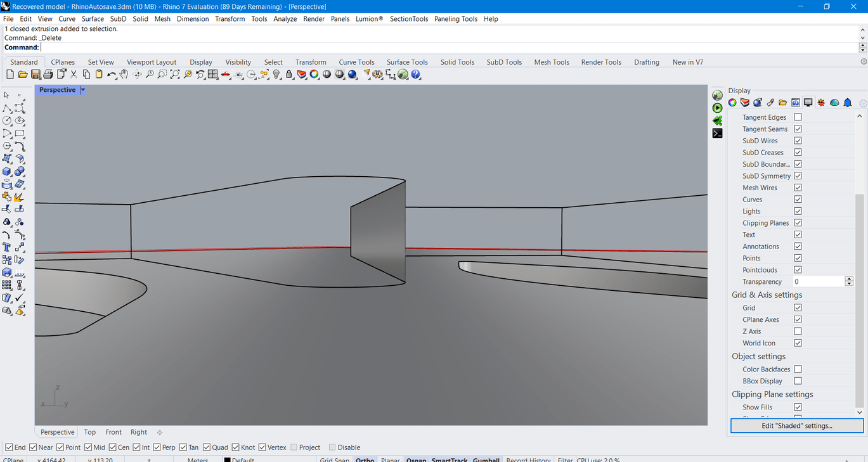Image resolution: width=868 pixels, height=462 pixels.
Task: Click the Default layer color swatch in status bar
Action: click(228, 459)
